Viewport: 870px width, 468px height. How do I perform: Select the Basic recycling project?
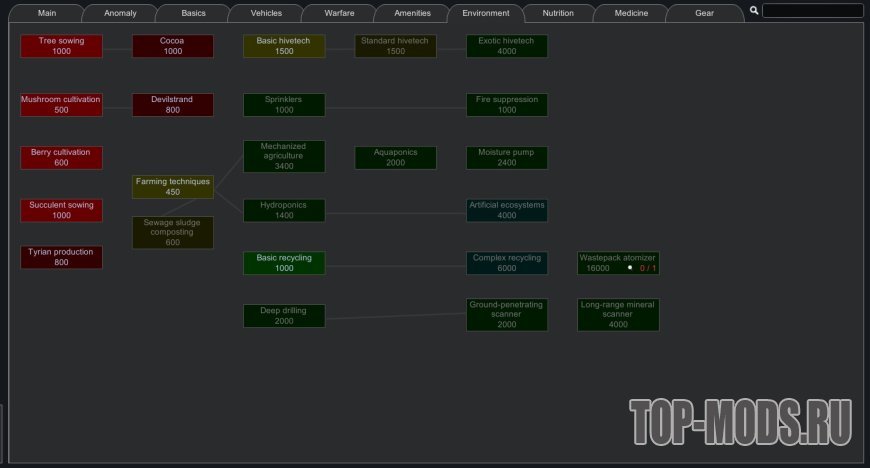point(284,263)
